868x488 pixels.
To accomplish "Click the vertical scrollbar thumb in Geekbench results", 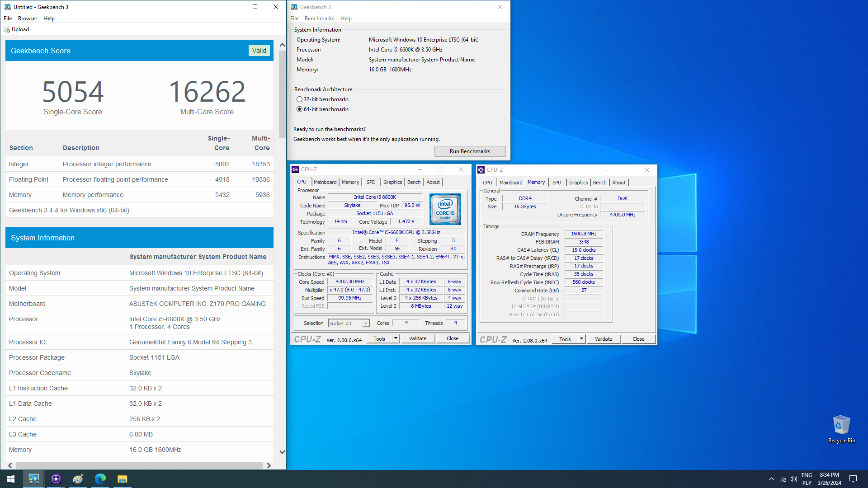I will coord(282,94).
